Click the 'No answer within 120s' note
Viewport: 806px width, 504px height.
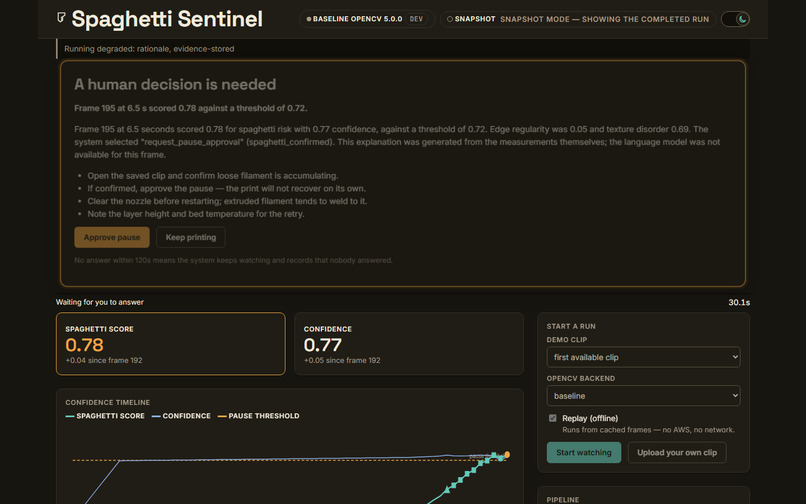tap(233, 260)
